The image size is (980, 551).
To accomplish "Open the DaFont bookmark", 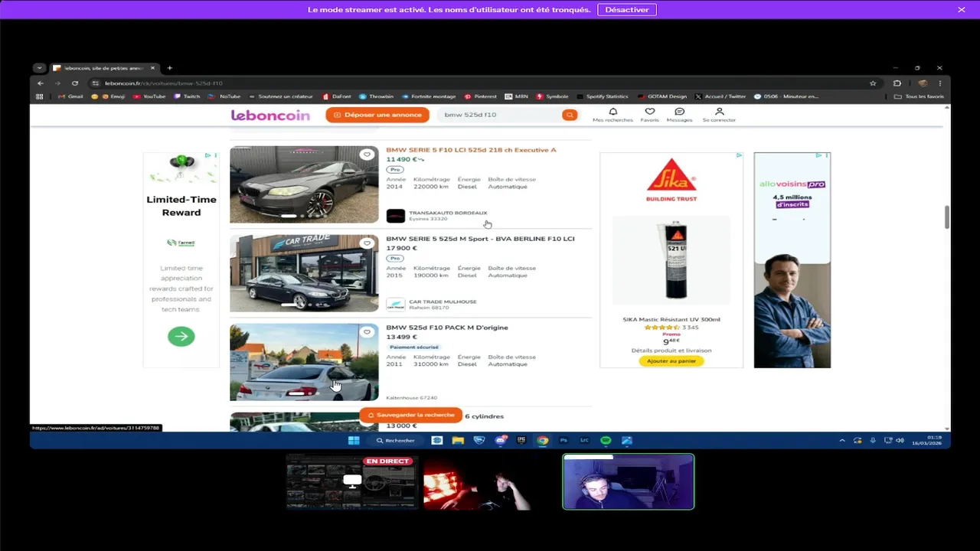I will pos(336,96).
